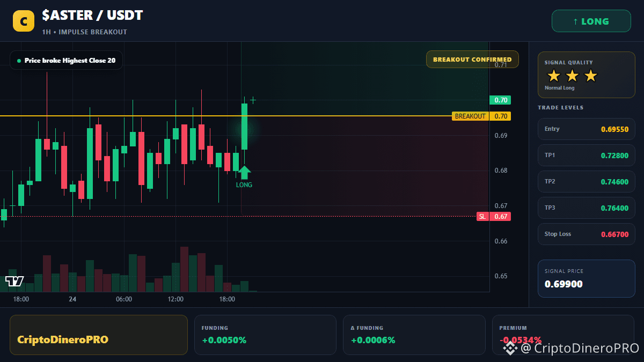Select the TP2 0.74600 level row

(586, 181)
